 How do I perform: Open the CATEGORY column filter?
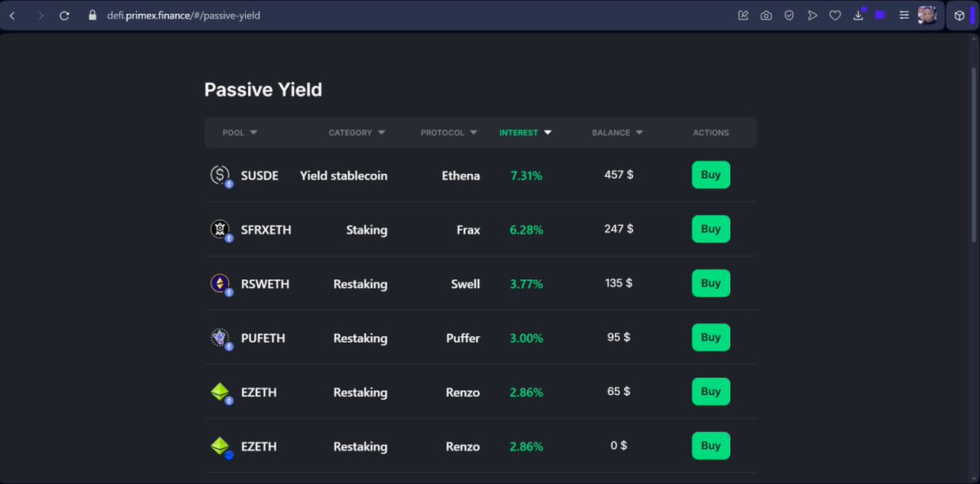click(x=357, y=132)
